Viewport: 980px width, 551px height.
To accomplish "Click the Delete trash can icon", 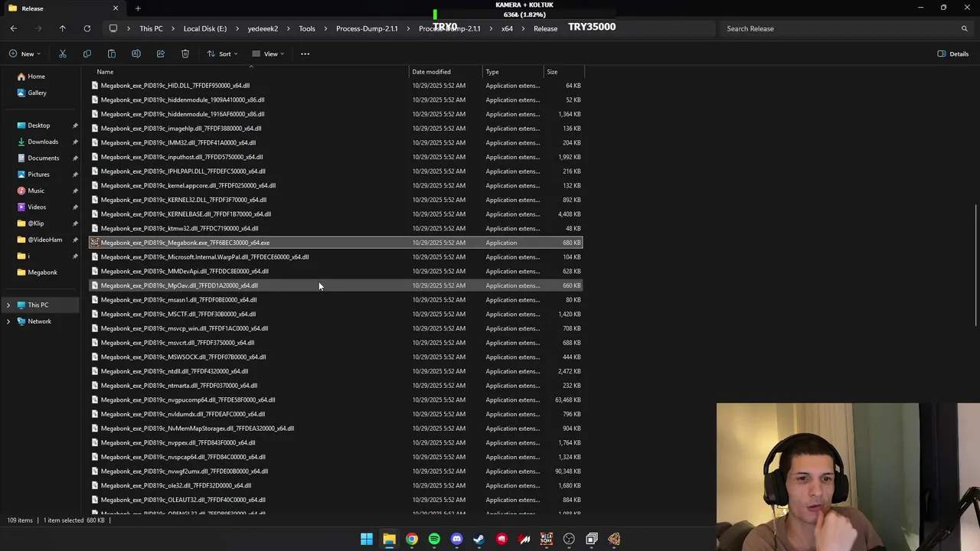I will click(185, 54).
